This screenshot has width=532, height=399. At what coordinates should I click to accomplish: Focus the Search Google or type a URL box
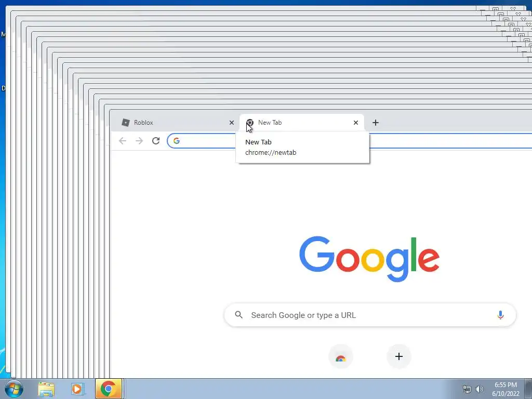(x=370, y=315)
